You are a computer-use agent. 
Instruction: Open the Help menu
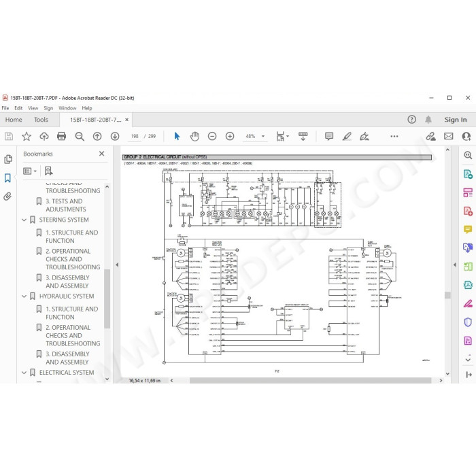tap(87, 108)
